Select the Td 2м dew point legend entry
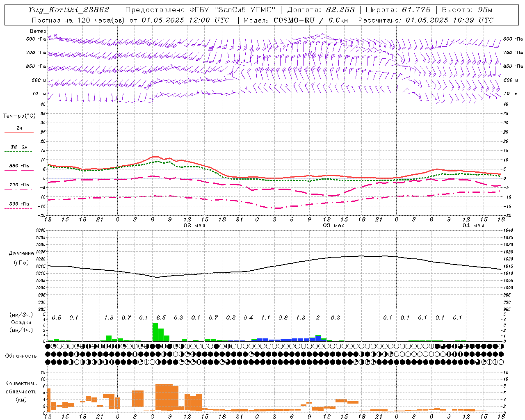Image resolution: width=525 pixels, height=420 pixels. [x=19, y=147]
